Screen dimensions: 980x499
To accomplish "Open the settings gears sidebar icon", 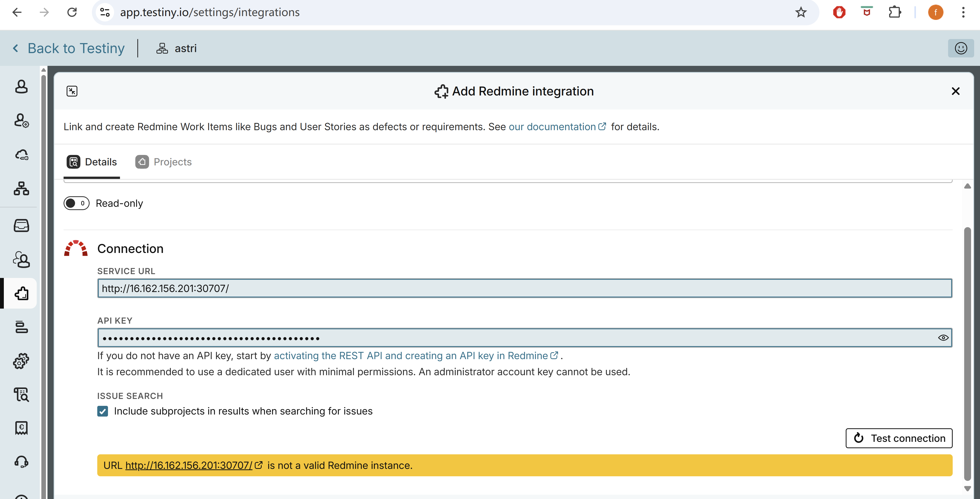I will click(x=21, y=361).
